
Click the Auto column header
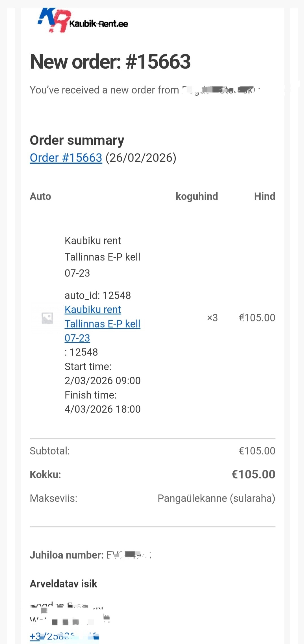[40, 196]
